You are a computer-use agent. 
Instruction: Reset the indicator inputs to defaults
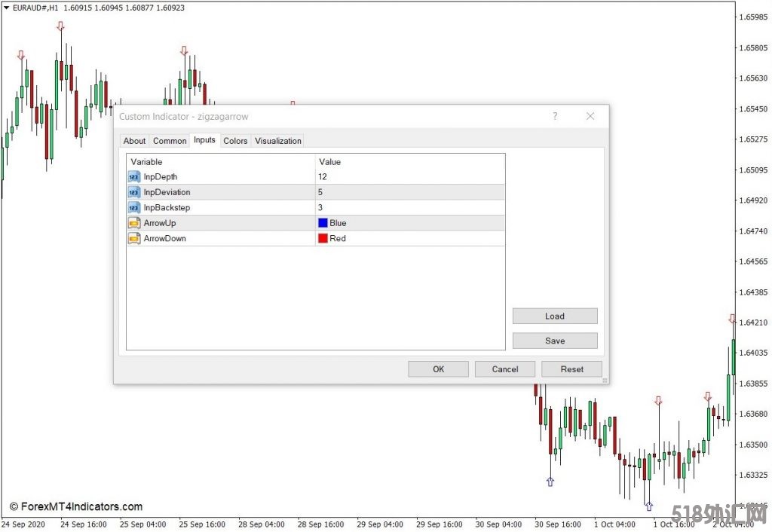pyautogui.click(x=571, y=369)
